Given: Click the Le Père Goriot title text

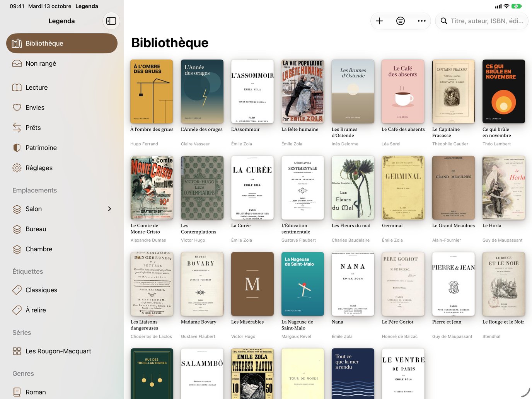Looking at the screenshot, I should coord(397,322).
